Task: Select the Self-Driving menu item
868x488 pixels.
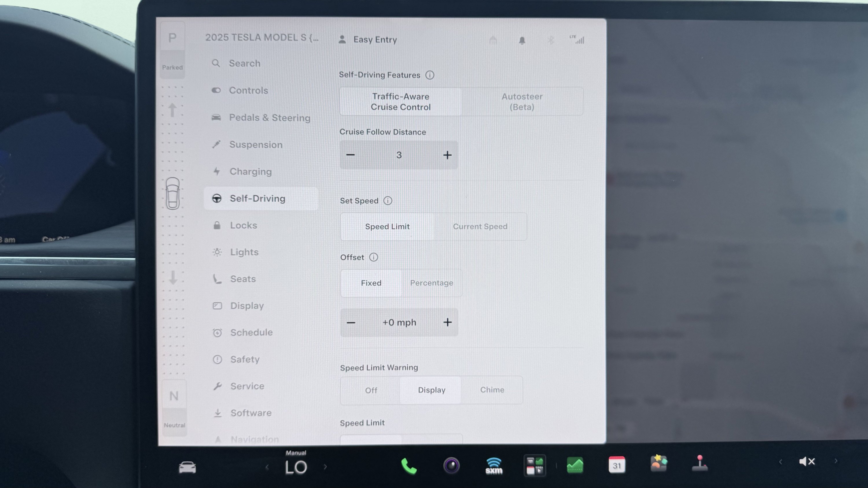Action: [261, 198]
